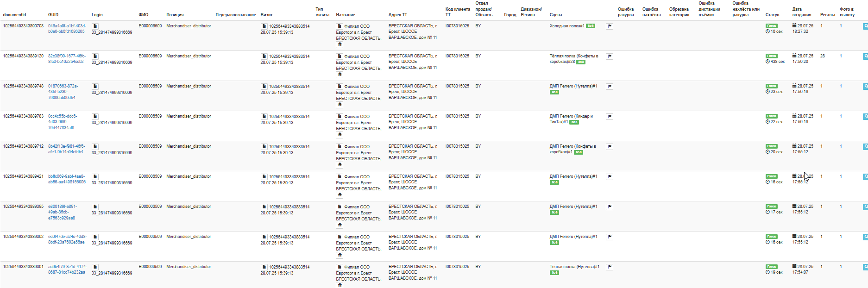Click home icon in Киндер и ТикТак row
Viewport: 868px width, 288px height.
click(340, 135)
